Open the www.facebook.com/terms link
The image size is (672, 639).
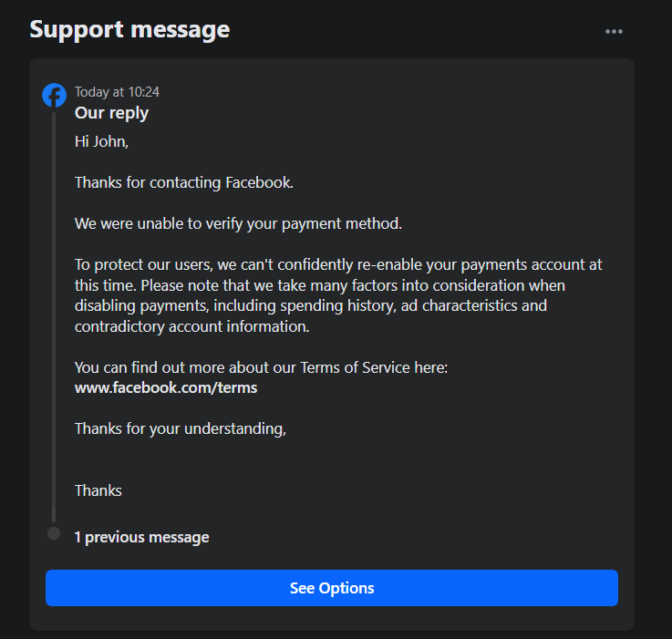click(166, 387)
